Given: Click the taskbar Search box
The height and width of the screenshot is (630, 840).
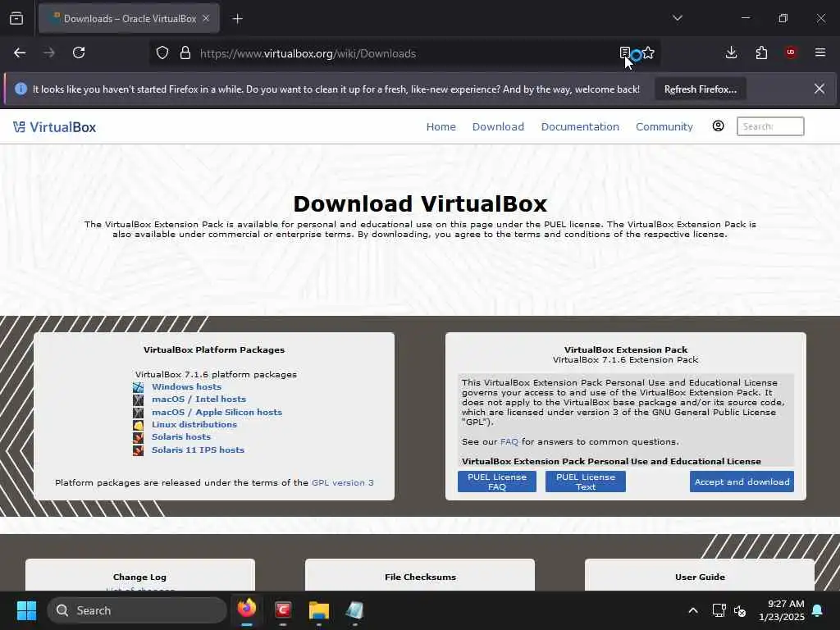Looking at the screenshot, I should [137, 610].
